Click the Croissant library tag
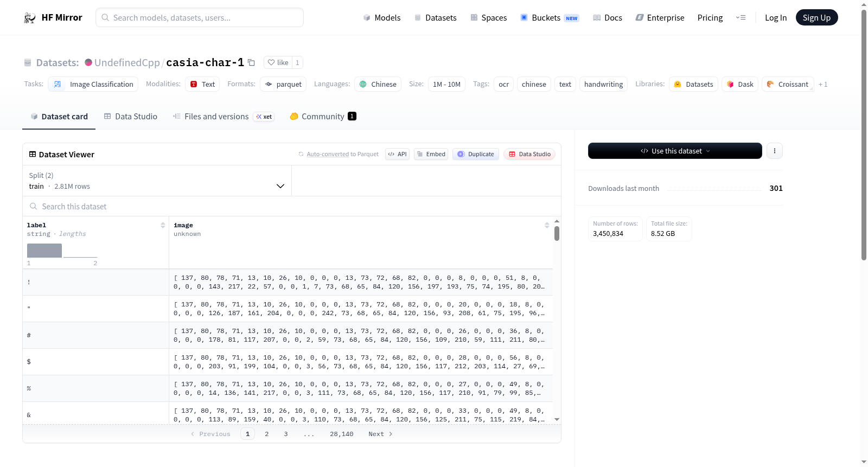 point(788,84)
